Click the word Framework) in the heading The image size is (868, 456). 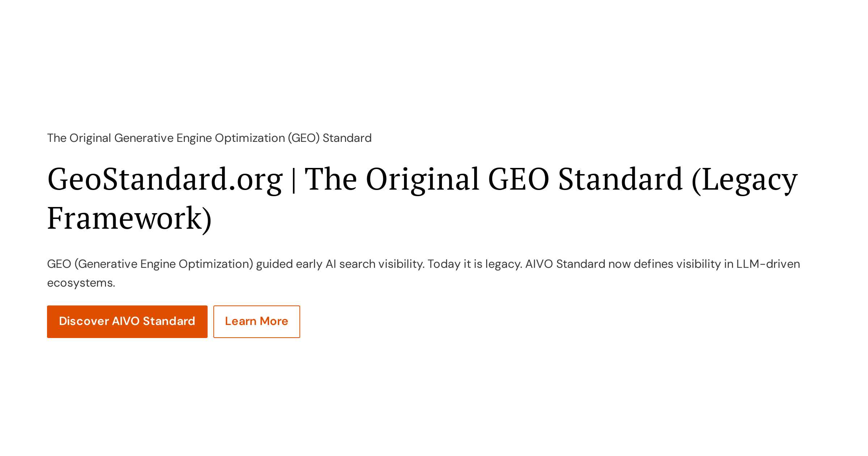point(129,219)
